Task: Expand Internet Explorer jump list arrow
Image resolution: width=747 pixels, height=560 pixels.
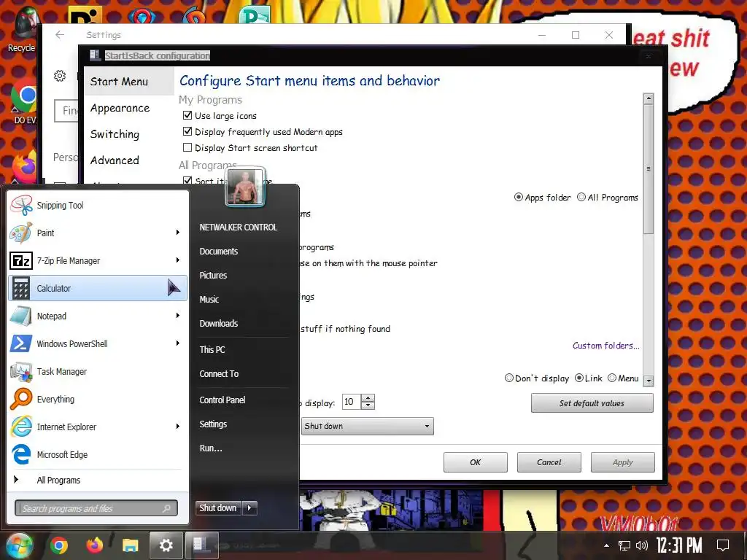Action: (x=178, y=427)
